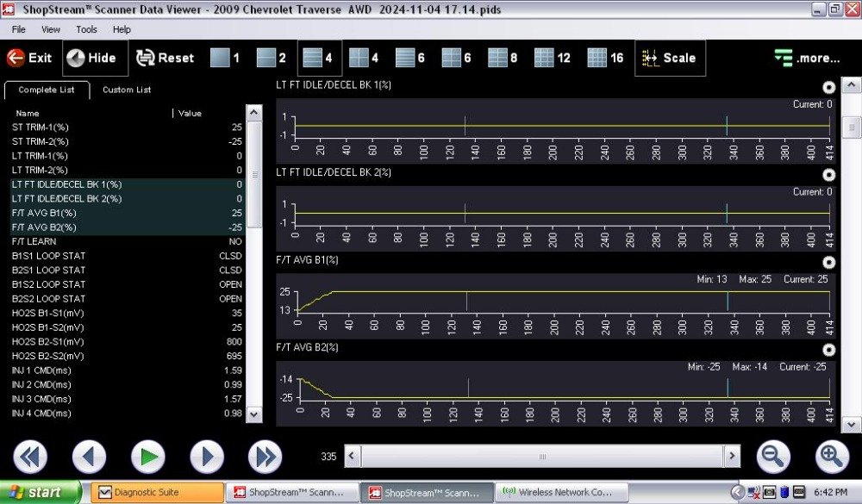
Task: Open the Tools menu
Action: [x=86, y=29]
